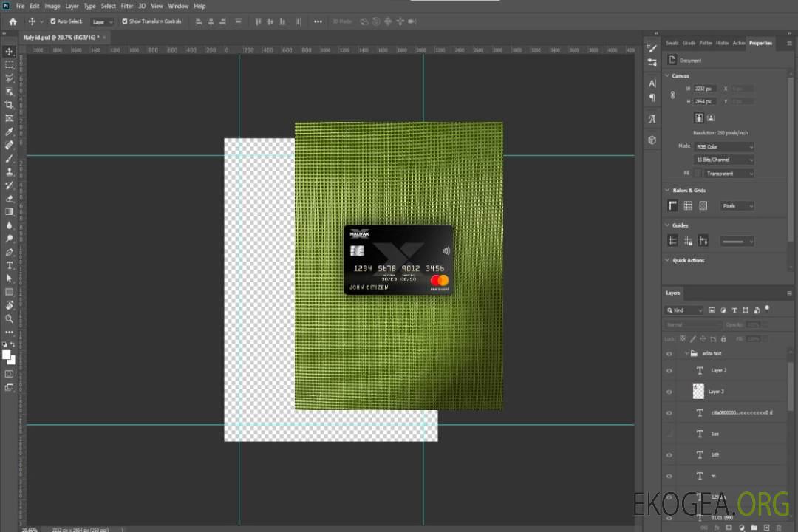The height and width of the screenshot is (532, 798).
Task: Select the Eraser tool
Action: 9,199
